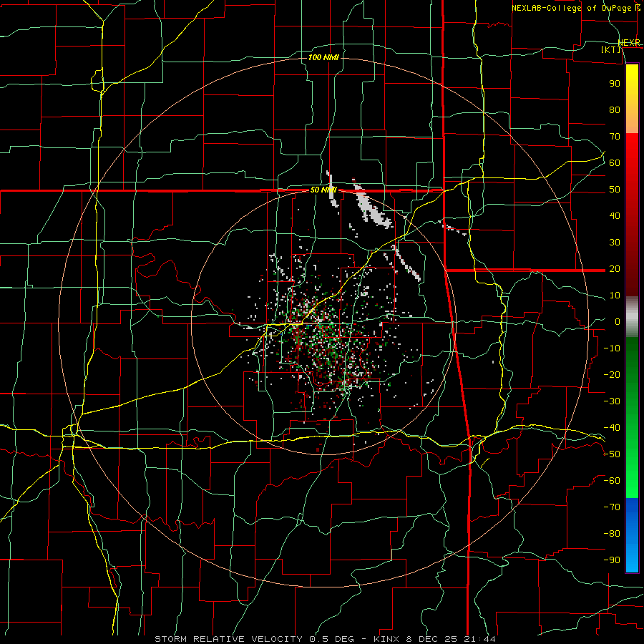Screen dimensions: 644x644
Task: Click the -40 value on the velocity scale
Action: coord(612,428)
